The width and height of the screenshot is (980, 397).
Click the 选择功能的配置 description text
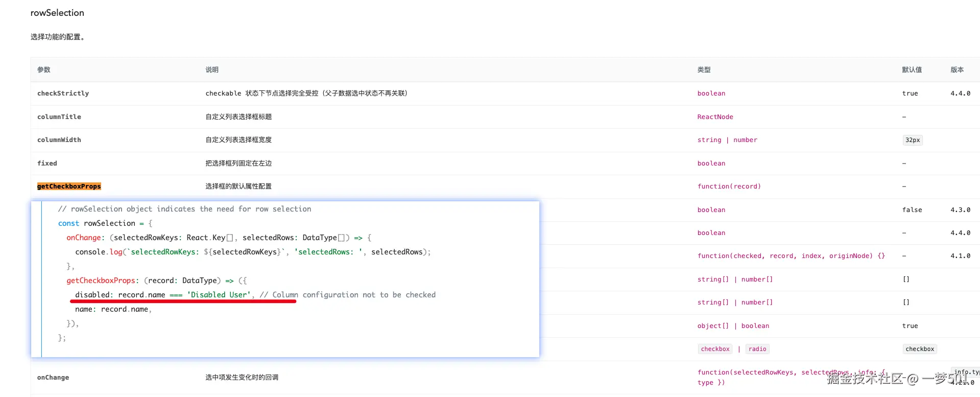[58, 37]
